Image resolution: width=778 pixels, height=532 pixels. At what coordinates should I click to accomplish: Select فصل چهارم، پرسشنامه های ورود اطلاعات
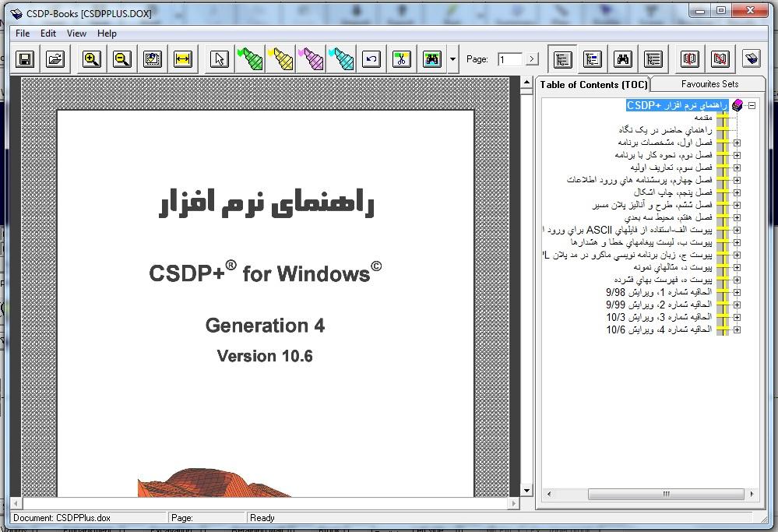pyautogui.click(x=639, y=180)
